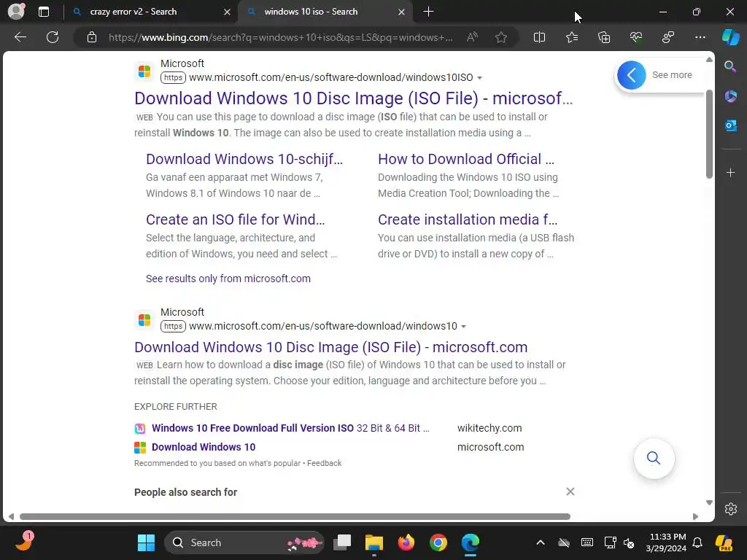Toggle split screen view
This screenshot has width=747, height=560.
coord(539,37)
